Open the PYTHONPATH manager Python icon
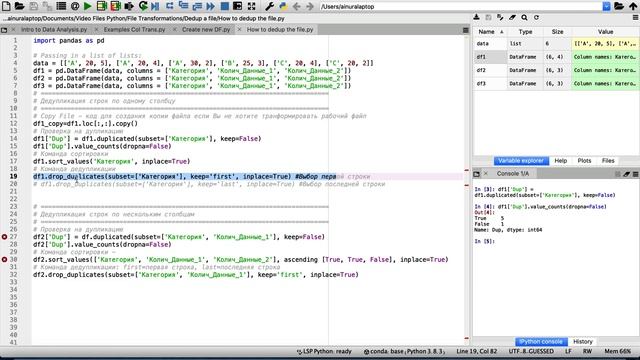This screenshot has width=640, height=360. (x=283, y=6)
